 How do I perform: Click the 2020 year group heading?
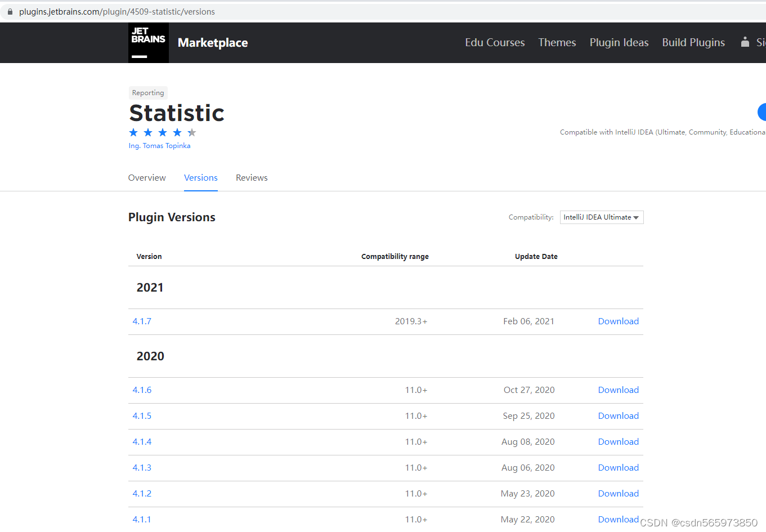pyautogui.click(x=150, y=356)
